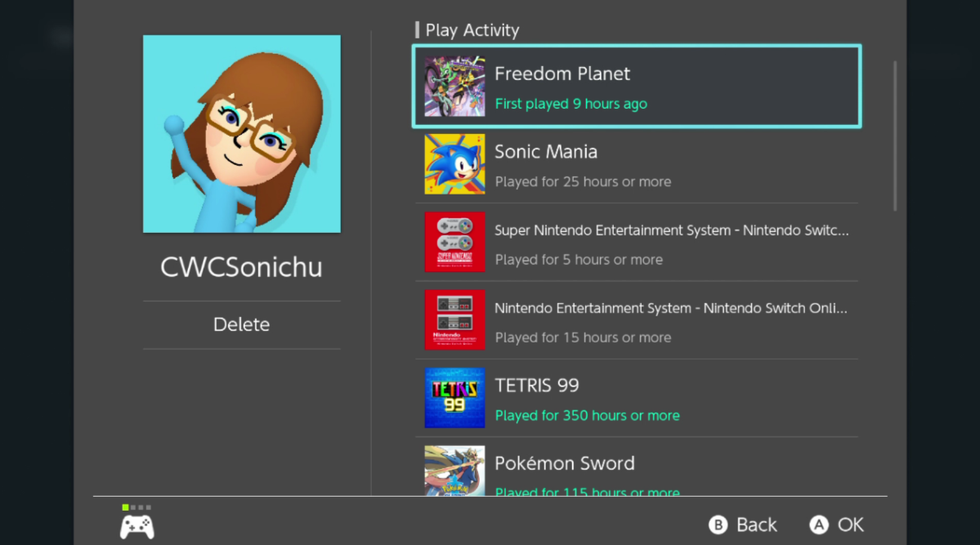Click the Pokémon Sword game icon
The width and height of the screenshot is (980, 545).
[454, 471]
